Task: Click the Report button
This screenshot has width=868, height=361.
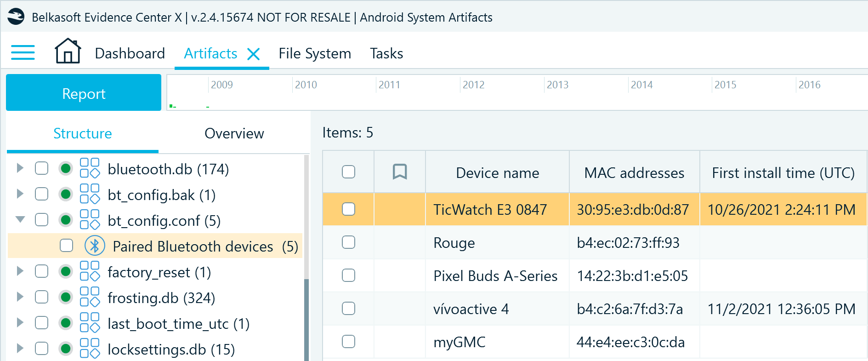Action: click(84, 92)
